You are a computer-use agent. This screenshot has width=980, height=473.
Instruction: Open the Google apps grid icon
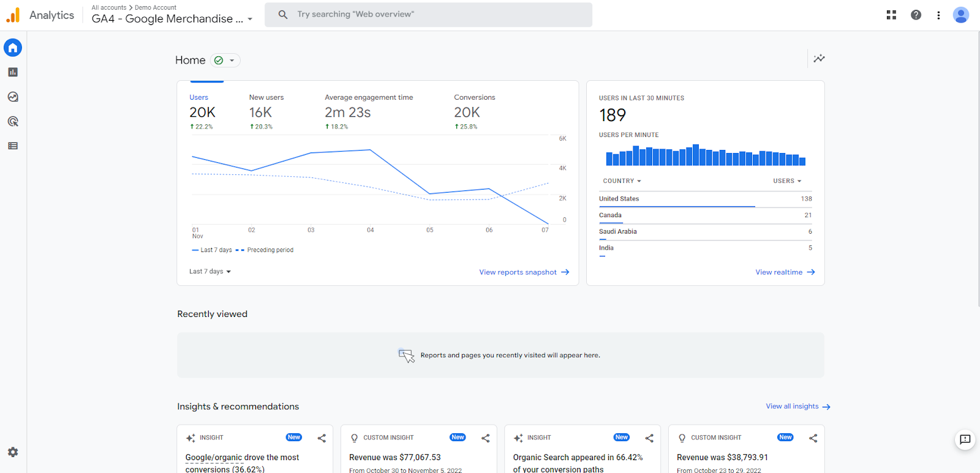(x=891, y=15)
